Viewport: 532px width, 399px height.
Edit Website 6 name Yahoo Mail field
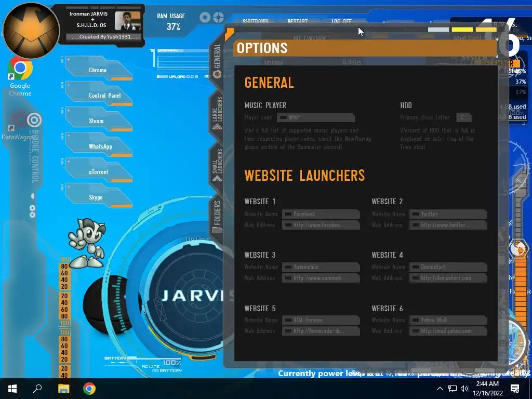448,320
